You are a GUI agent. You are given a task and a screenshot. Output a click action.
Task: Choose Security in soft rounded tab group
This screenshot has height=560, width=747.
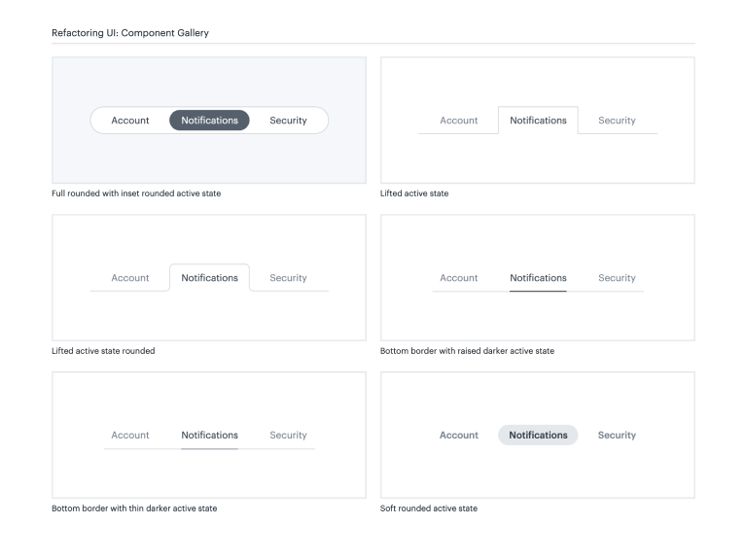click(617, 436)
